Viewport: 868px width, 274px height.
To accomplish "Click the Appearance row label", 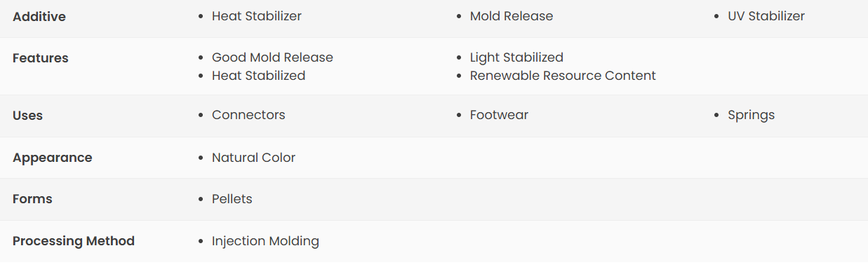I will tap(53, 158).
